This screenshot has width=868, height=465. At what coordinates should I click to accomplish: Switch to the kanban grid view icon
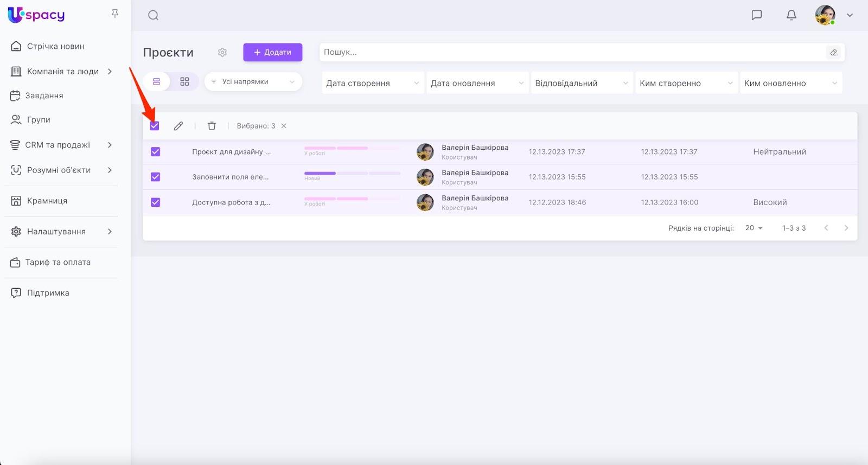[x=184, y=81]
